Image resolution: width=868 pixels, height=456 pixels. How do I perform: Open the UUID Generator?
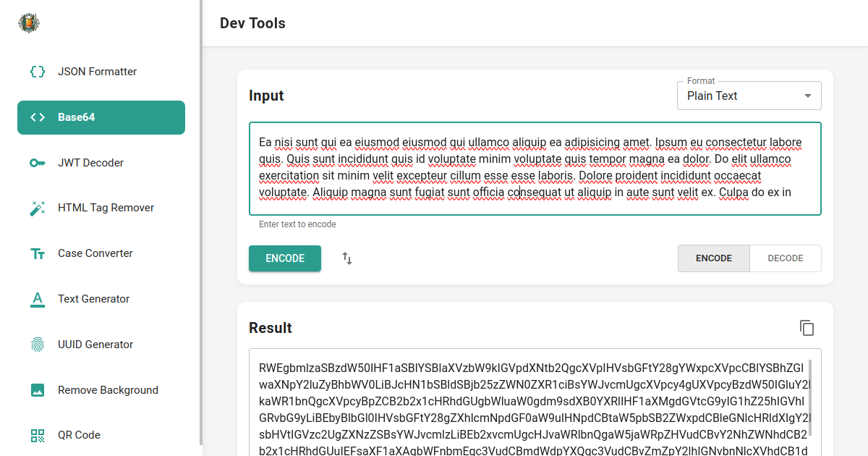coord(96,345)
